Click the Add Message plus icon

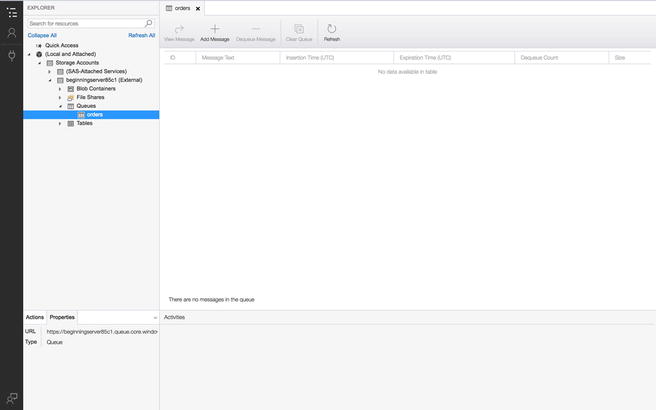(x=214, y=30)
